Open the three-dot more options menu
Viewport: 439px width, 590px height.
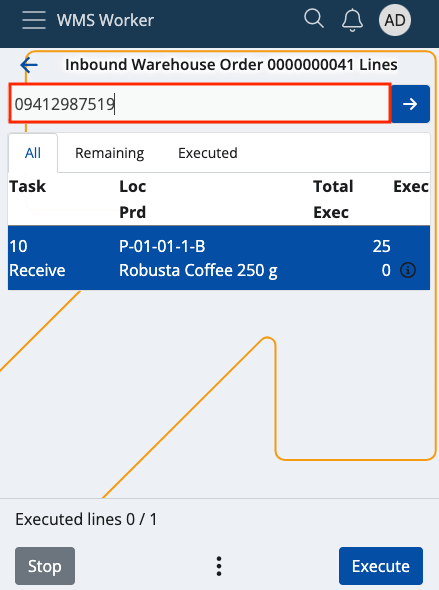point(219,566)
